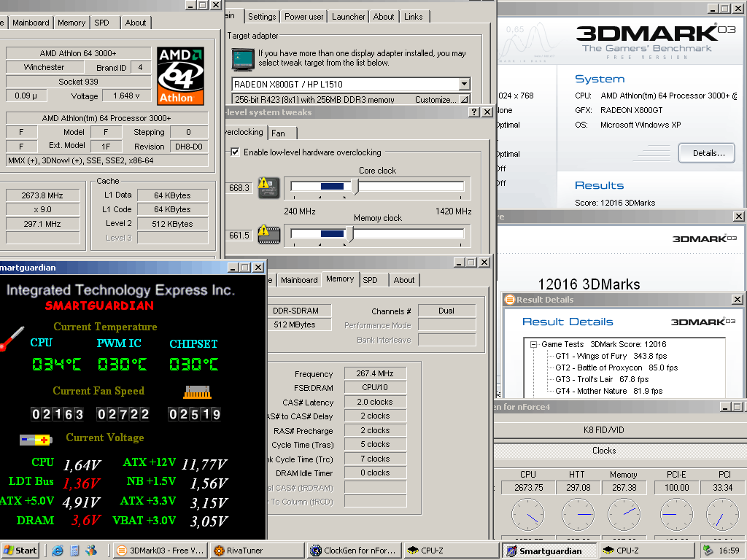747x560 pixels.
Task: Click the memory clock chip warning icon
Action: click(x=268, y=234)
